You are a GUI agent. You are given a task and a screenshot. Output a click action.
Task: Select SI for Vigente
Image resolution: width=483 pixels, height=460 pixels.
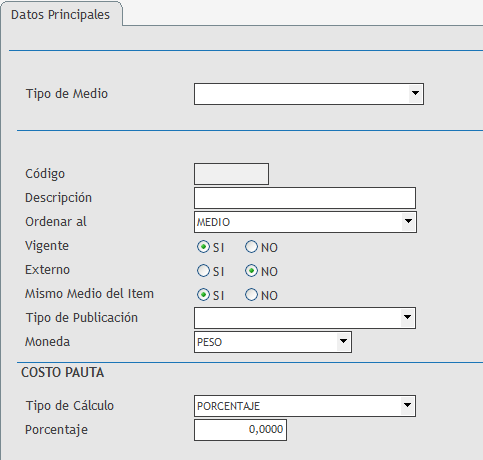click(203, 247)
